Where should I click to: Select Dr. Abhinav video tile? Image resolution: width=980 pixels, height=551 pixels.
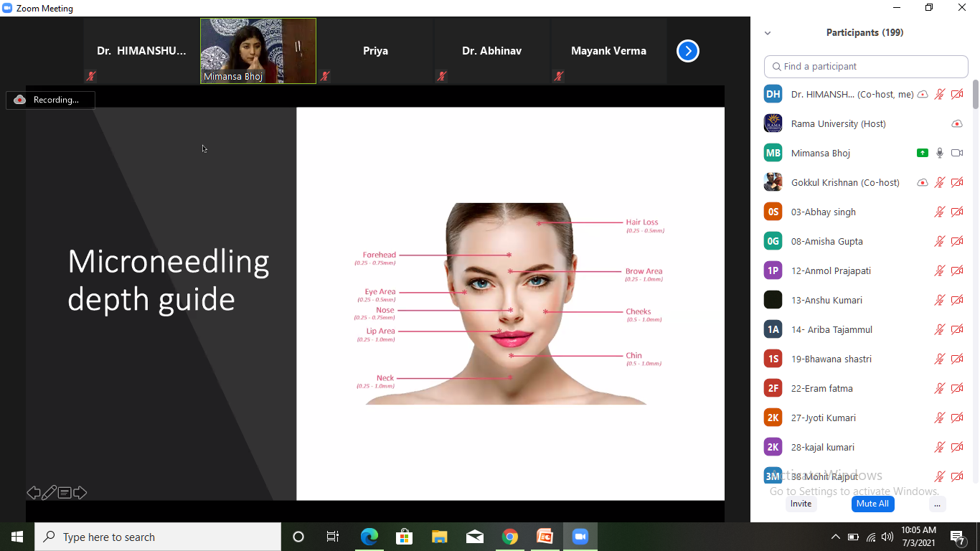point(491,51)
